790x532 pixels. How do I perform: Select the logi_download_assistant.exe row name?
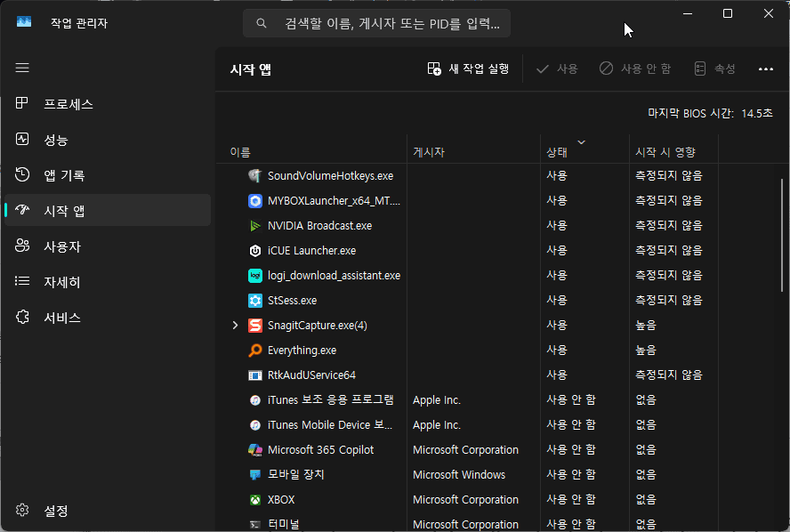click(x=334, y=276)
